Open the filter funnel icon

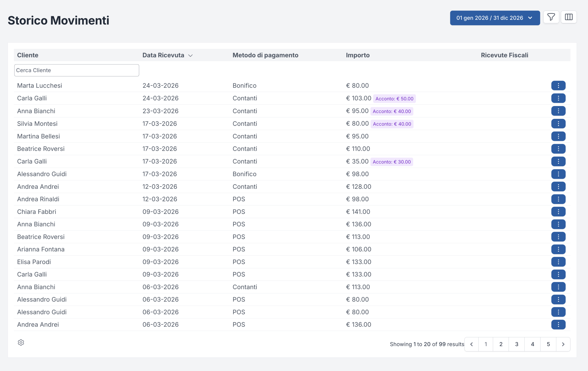[x=551, y=17]
